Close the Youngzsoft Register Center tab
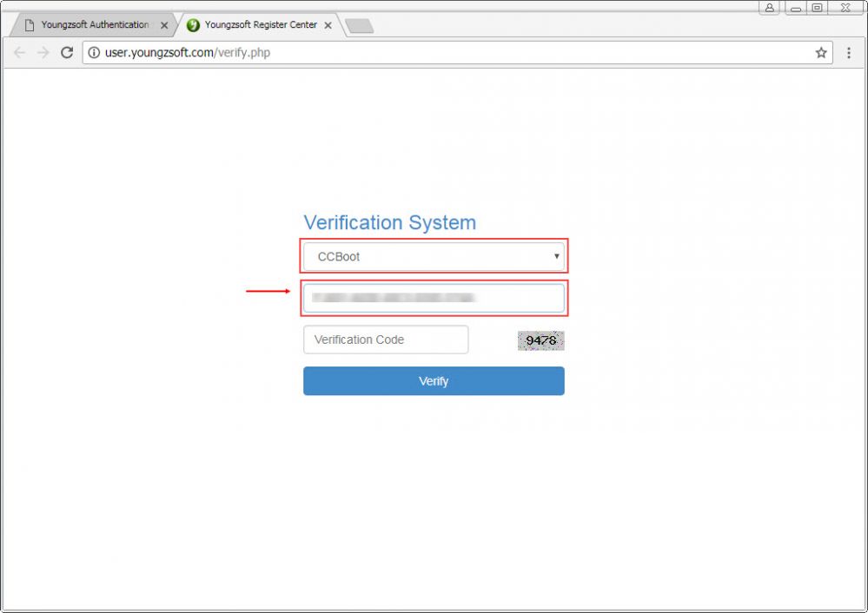This screenshot has height=613, width=868. pos(328,25)
